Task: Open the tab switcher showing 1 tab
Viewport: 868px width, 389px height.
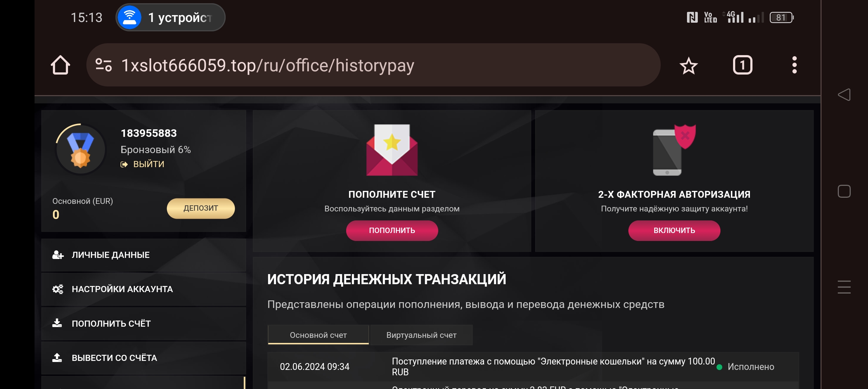Action: pos(742,65)
